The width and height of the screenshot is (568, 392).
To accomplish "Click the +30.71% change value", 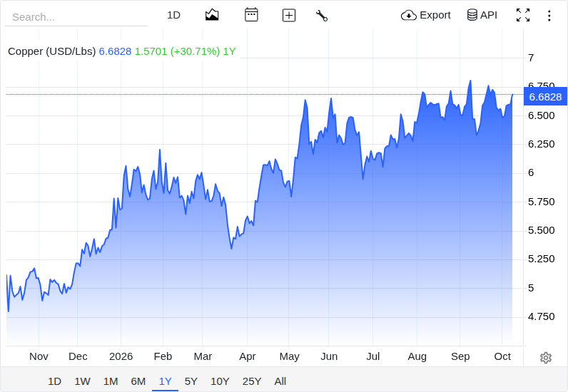I will pyautogui.click(x=196, y=51).
